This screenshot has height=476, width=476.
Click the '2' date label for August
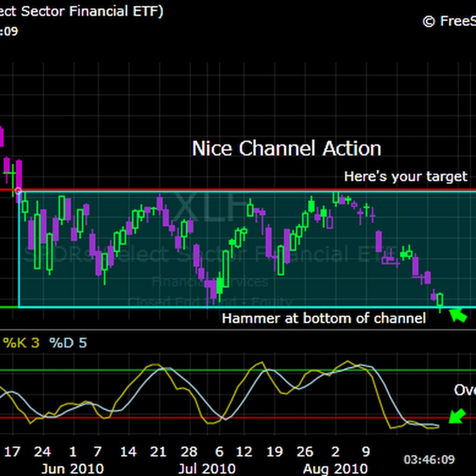click(335, 452)
